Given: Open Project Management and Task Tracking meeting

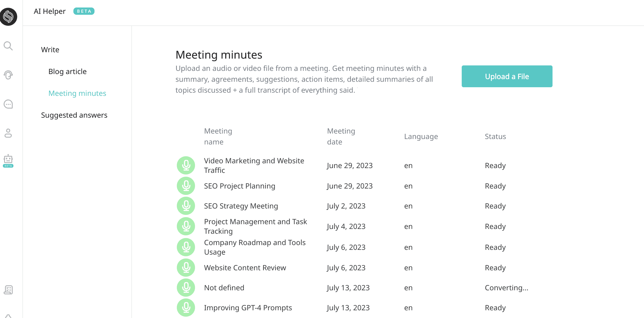Looking at the screenshot, I should point(255,226).
